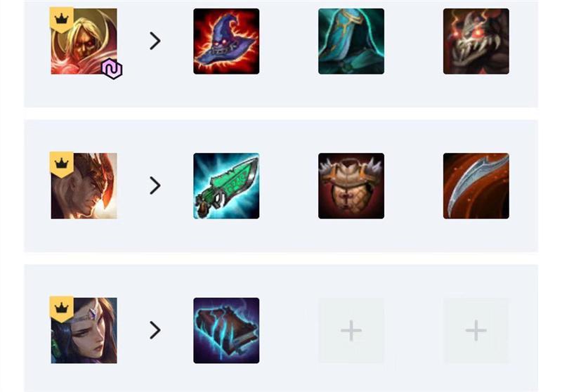Open the dark-haired female champion portrait

(x=84, y=330)
